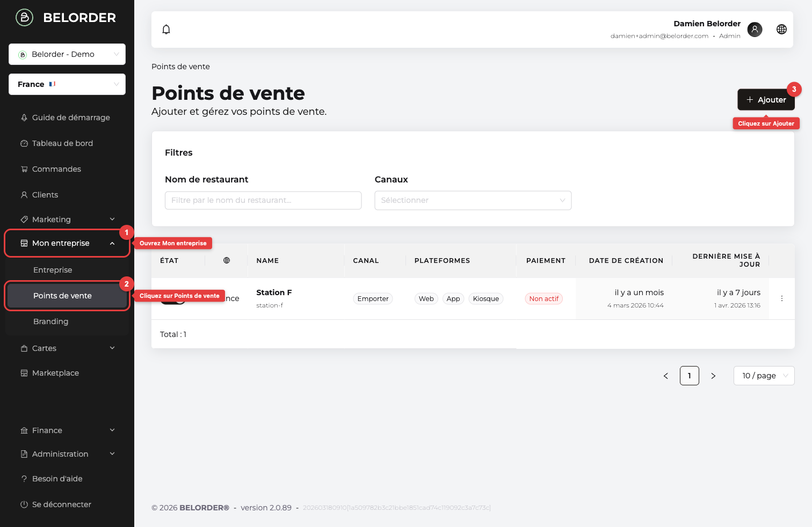Screen dimensions: 812x527
Task: Click Se déconnecter to log out
Action: (x=67, y=504)
